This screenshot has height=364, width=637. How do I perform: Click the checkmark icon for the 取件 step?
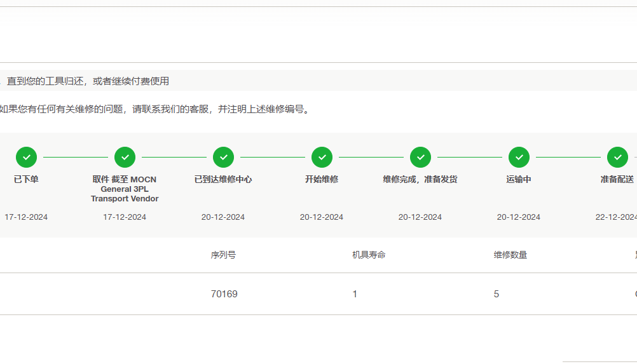pos(125,157)
